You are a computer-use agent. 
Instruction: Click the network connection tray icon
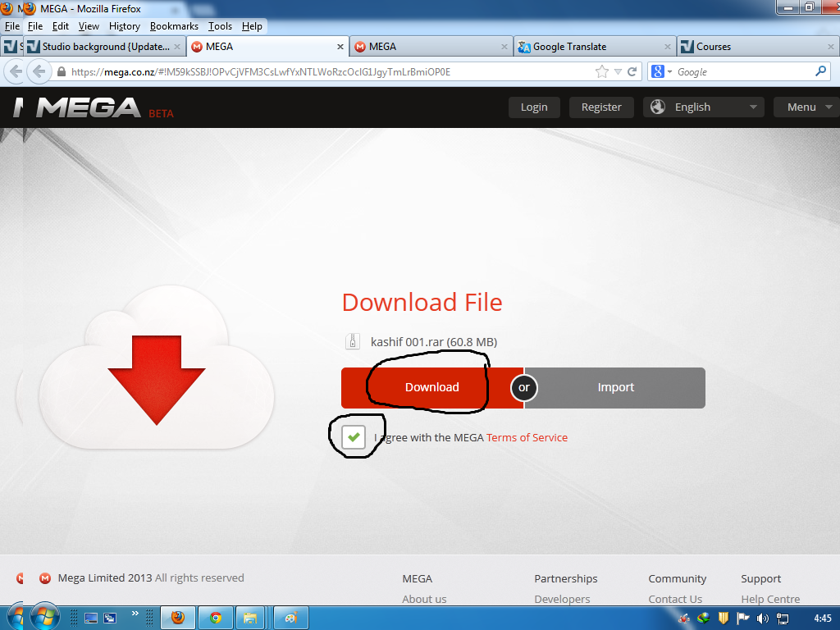point(782,619)
